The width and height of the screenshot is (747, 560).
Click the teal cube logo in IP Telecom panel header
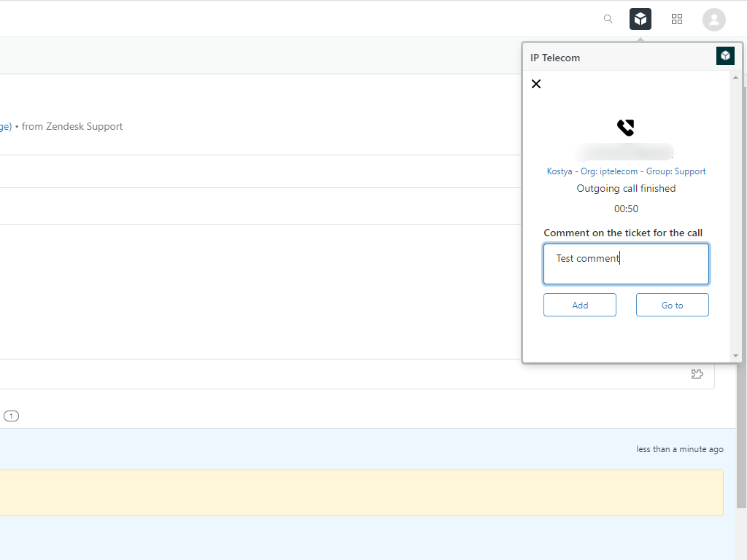pyautogui.click(x=725, y=56)
